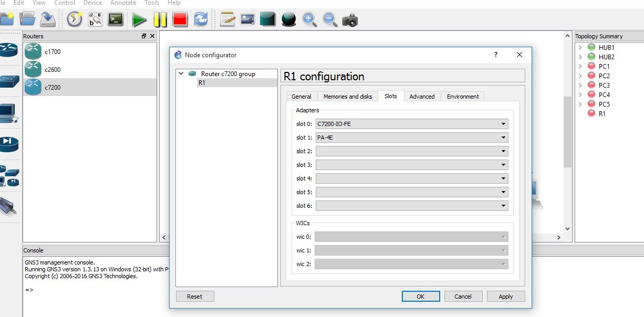
Task: Expand PC1 in Topology Summary
Action: [x=580, y=66]
